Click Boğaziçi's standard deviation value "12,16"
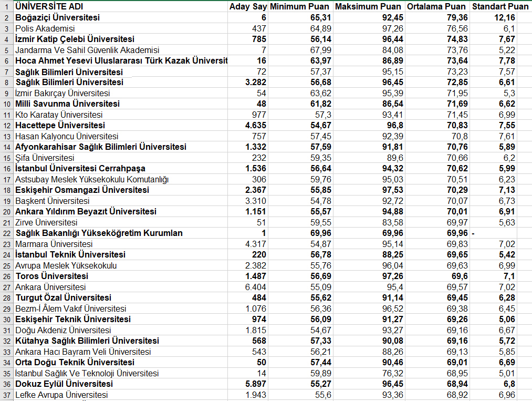The width and height of the screenshot is (532, 401). [x=494, y=17]
